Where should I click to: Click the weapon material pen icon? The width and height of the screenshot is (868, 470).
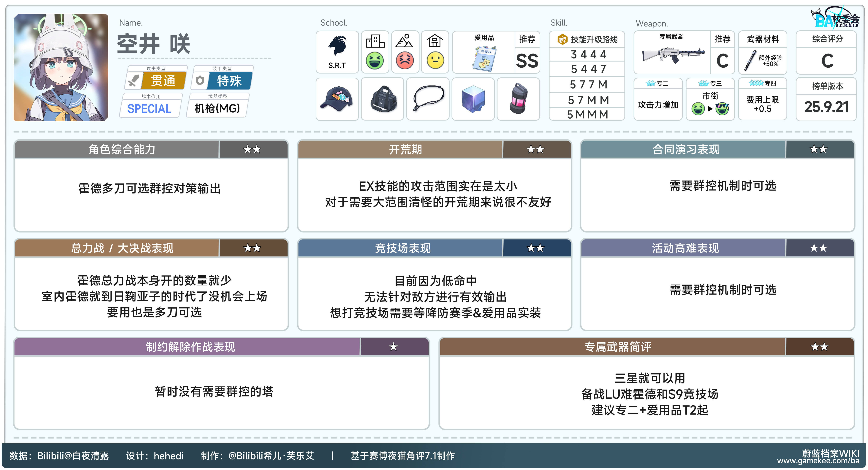pos(750,60)
